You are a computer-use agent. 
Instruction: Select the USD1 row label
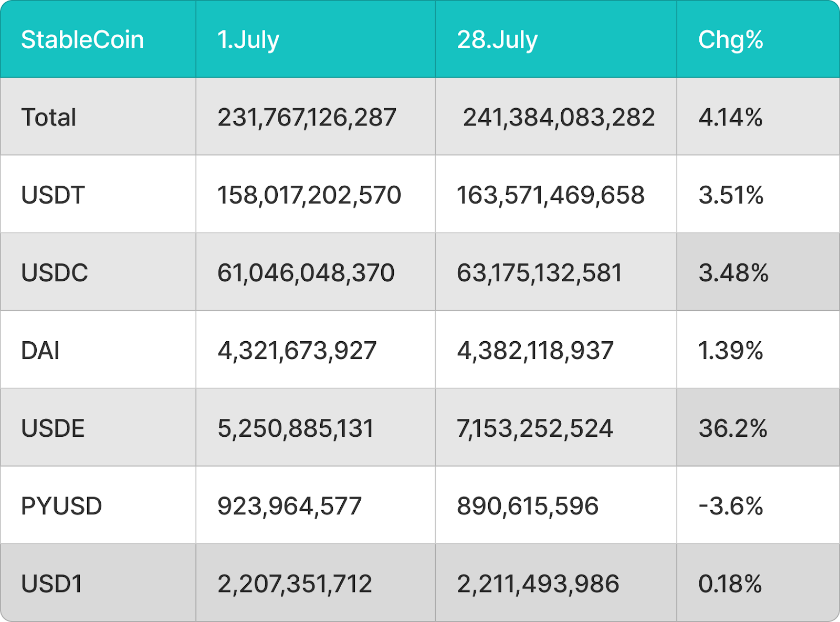tap(52, 584)
